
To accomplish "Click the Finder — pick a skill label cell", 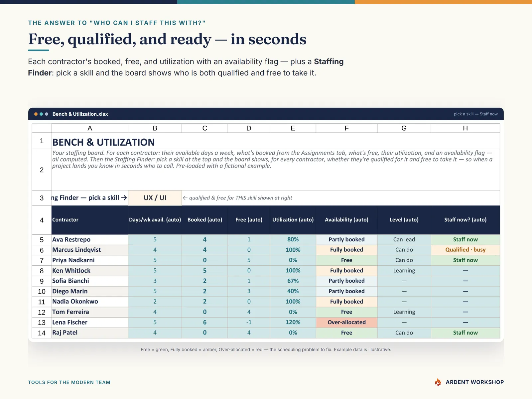I will tap(90, 198).
